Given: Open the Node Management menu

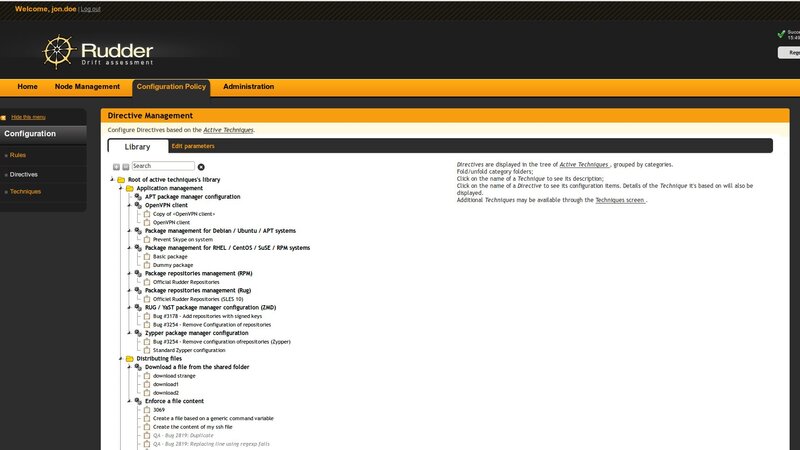Looking at the screenshot, I should tap(87, 87).
